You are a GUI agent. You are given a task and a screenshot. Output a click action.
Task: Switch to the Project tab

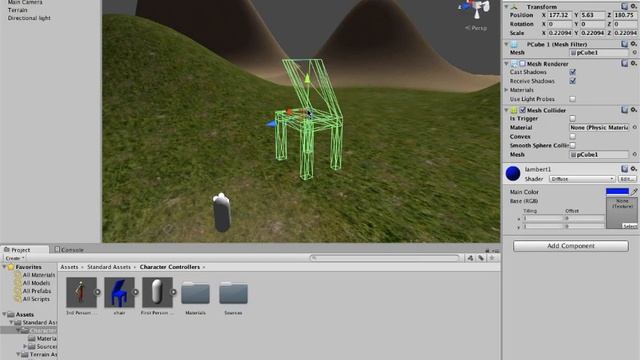click(24, 249)
